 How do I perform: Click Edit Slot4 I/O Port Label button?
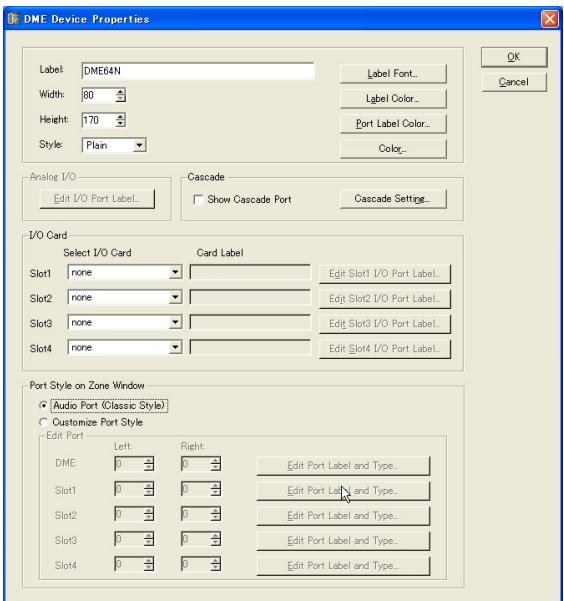click(385, 349)
